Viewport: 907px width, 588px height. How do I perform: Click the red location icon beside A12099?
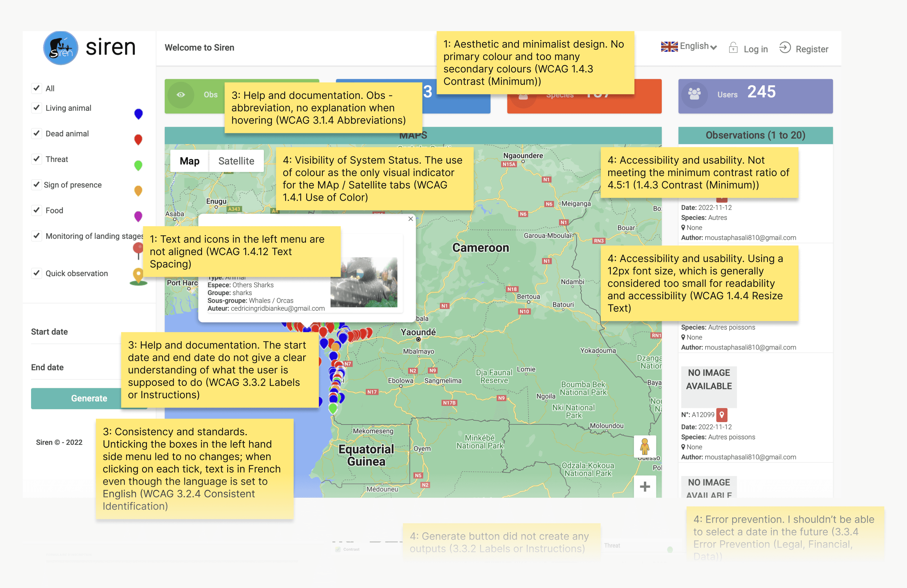click(722, 415)
